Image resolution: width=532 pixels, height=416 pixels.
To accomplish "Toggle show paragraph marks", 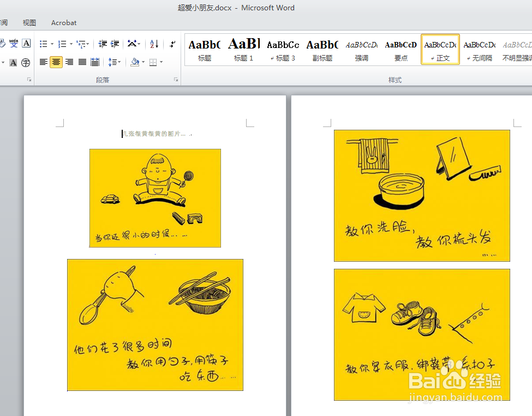I will pyautogui.click(x=171, y=43).
